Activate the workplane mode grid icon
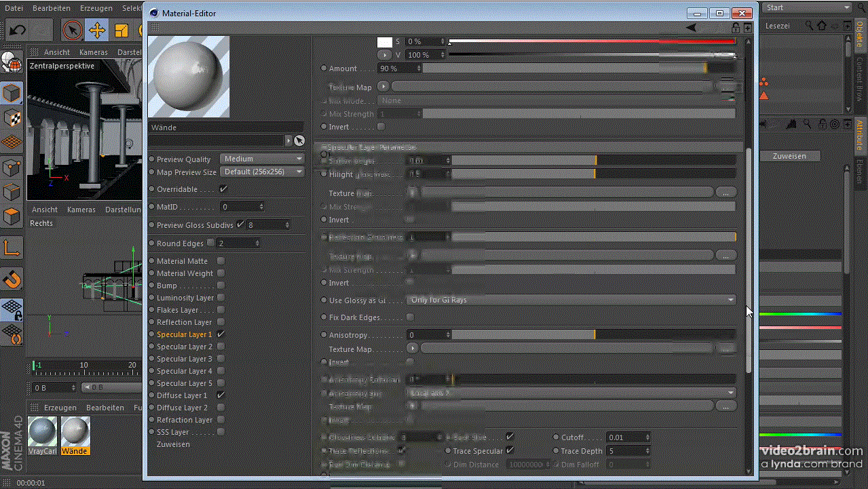868x489 pixels. (x=12, y=142)
